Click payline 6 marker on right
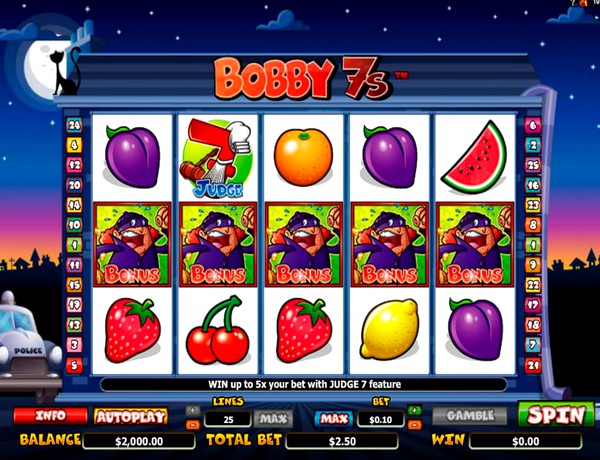Viewport: 600px width, 460px height. tap(533, 125)
